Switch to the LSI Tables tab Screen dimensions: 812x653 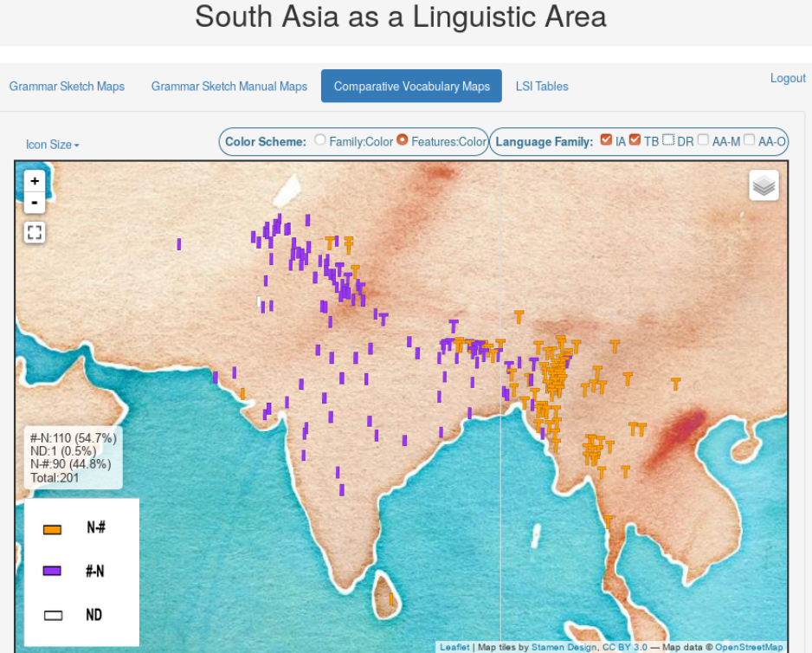542,87
